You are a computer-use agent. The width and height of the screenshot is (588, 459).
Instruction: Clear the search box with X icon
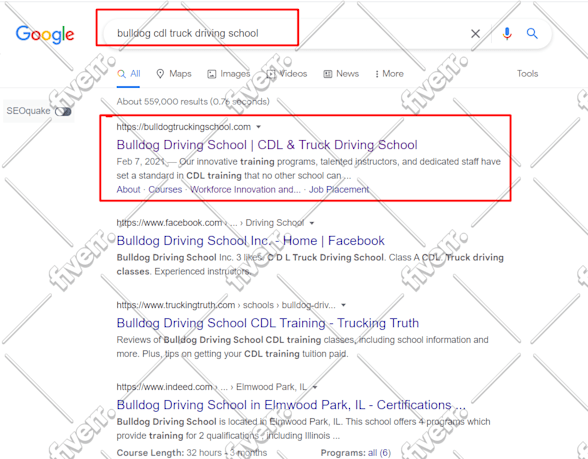pyautogui.click(x=476, y=34)
